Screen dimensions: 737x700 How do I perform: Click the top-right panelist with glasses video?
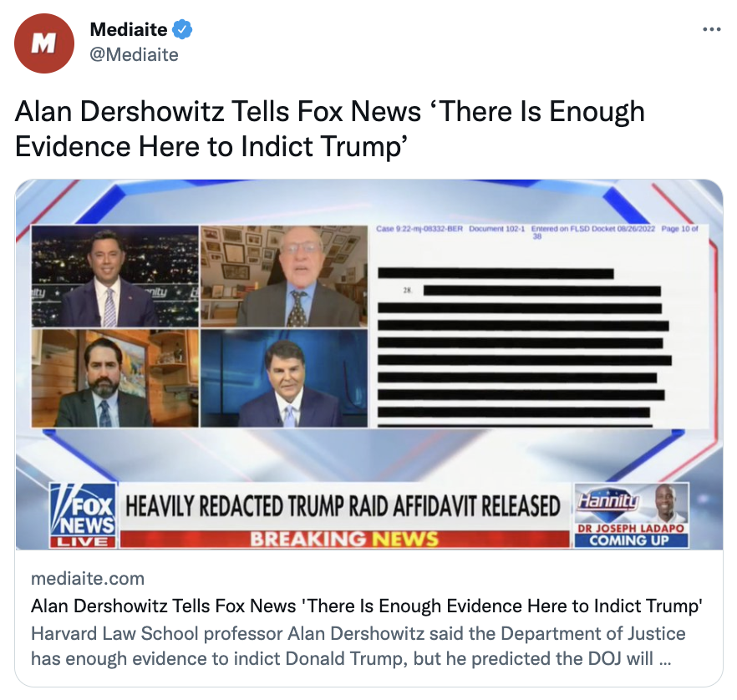(284, 276)
